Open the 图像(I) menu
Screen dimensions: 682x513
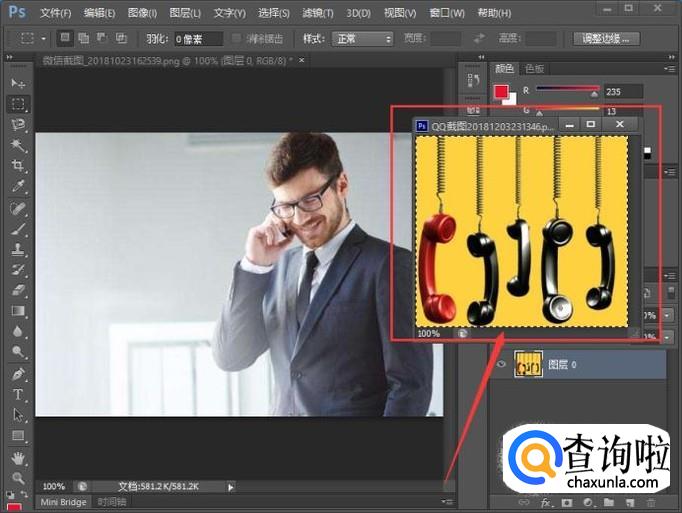[143, 13]
